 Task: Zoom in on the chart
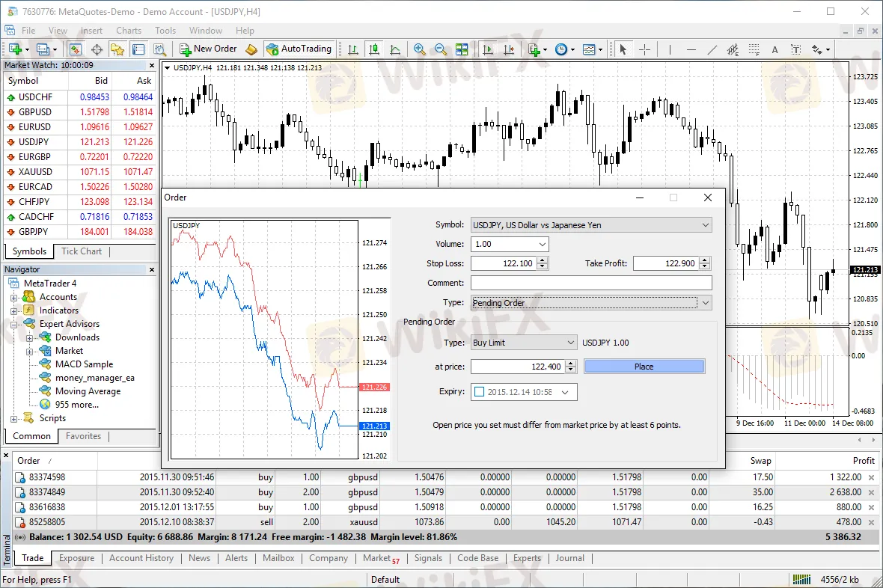(420, 49)
